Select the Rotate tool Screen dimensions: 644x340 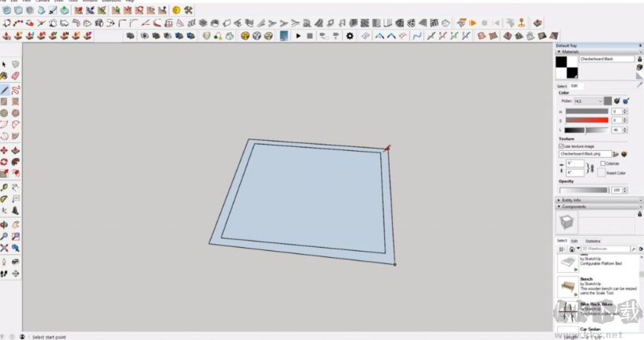[4, 162]
